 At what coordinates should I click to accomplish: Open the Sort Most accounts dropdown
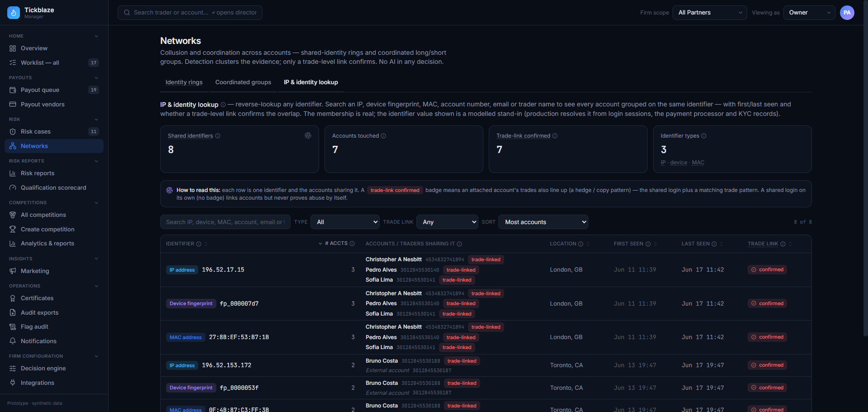(x=543, y=222)
